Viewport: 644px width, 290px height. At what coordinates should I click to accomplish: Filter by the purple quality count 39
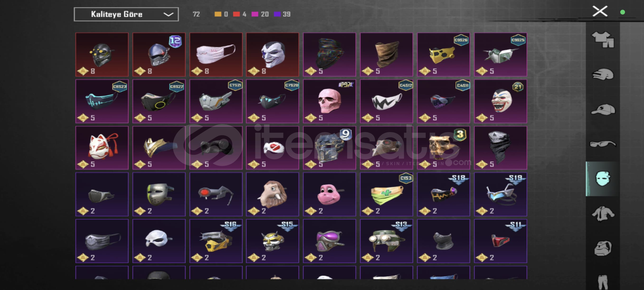click(282, 14)
